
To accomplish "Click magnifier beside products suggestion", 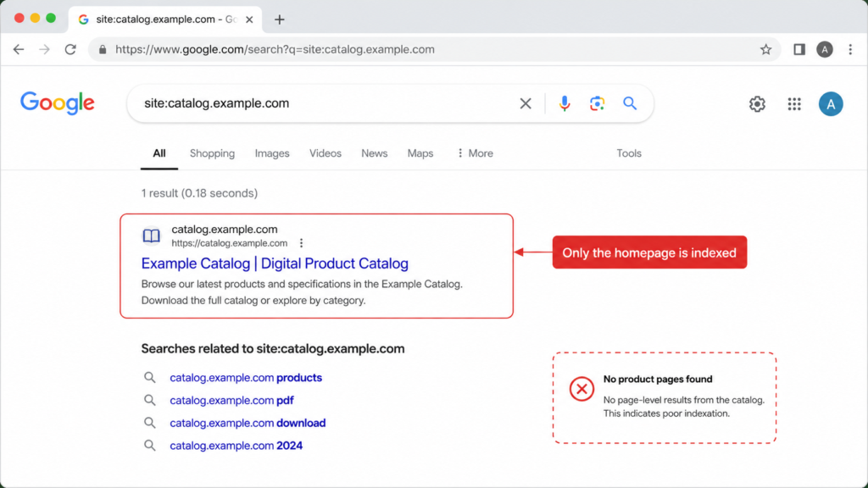I will pos(149,377).
